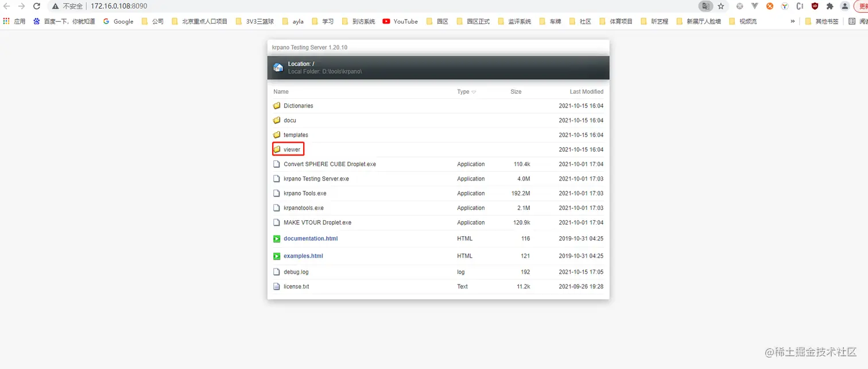This screenshot has height=369, width=868.
Task: Open the 公司 bookmark folder
Action: point(152,21)
